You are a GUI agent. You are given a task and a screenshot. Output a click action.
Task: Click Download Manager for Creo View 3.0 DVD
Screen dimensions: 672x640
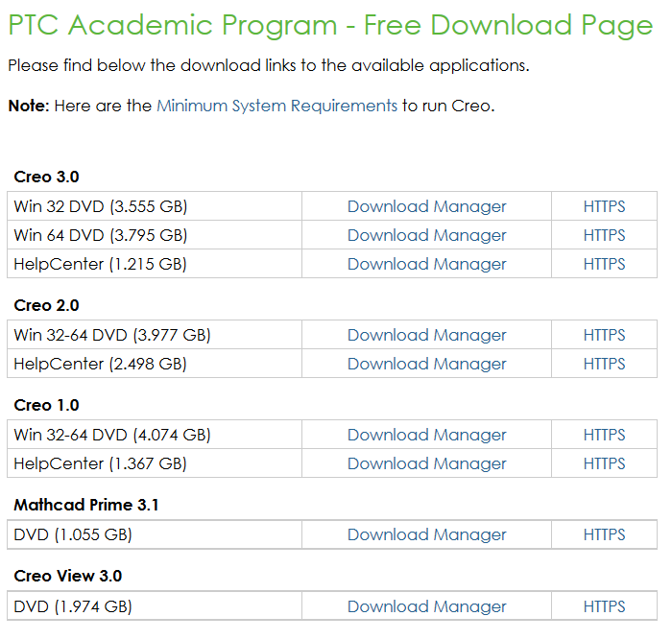point(427,606)
